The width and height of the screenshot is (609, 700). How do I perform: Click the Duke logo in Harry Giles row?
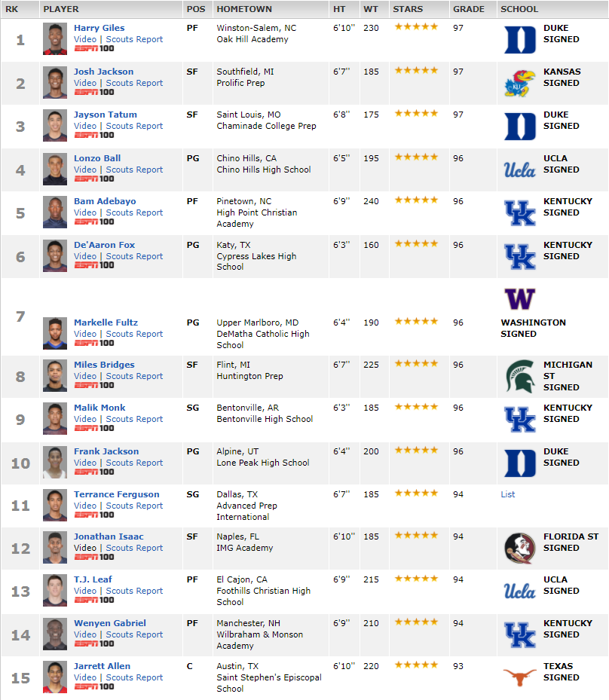(520, 40)
